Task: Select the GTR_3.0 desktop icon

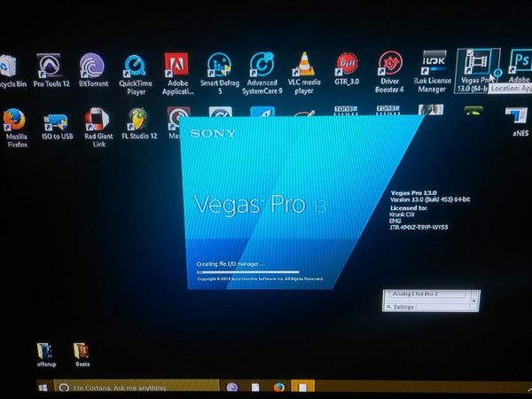Action: point(347,69)
